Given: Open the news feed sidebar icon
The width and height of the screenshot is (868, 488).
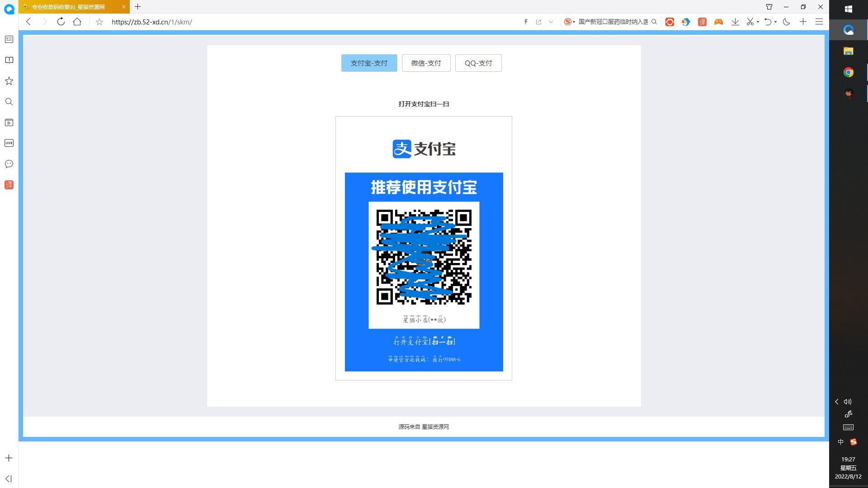Looking at the screenshot, I should pos(9,39).
